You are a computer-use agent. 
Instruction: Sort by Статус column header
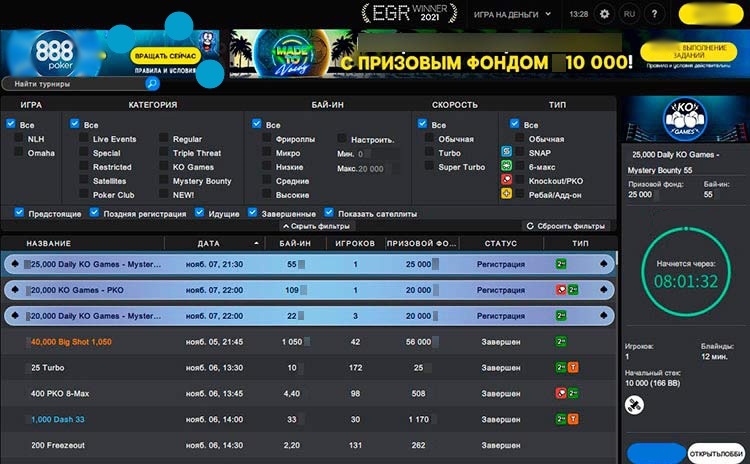500,243
